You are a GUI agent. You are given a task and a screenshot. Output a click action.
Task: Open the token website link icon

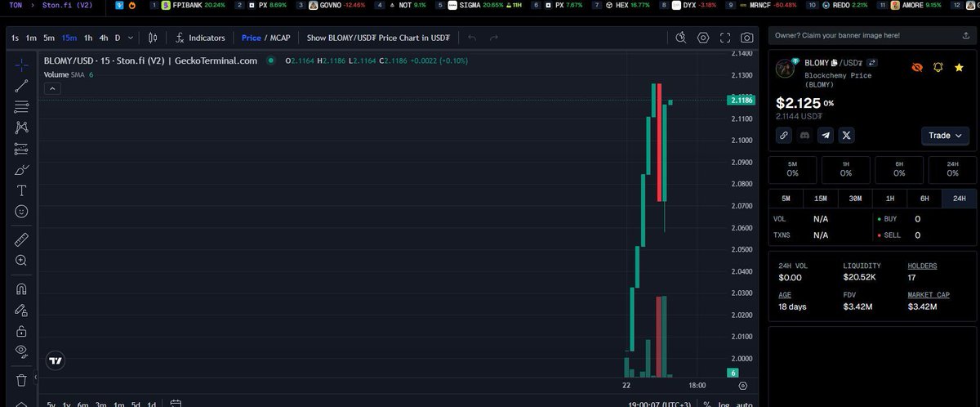[x=783, y=136]
